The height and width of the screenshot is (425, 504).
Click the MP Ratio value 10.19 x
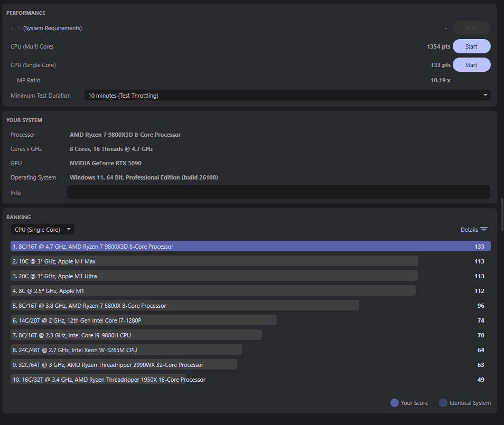tap(441, 80)
